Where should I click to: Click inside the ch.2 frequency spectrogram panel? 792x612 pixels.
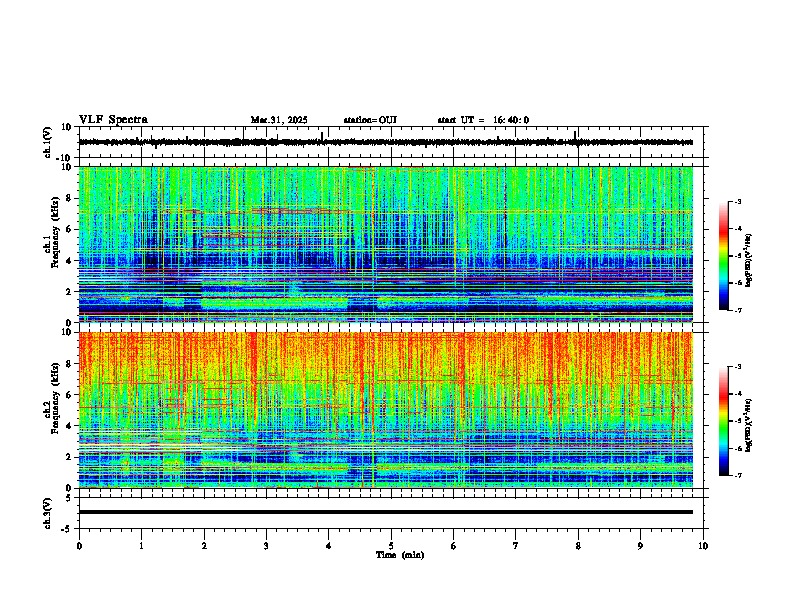point(386,410)
